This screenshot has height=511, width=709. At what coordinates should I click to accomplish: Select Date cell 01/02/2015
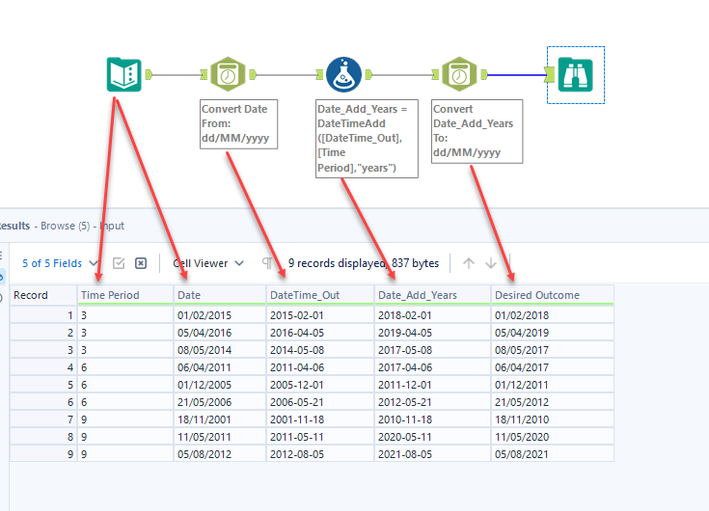pyautogui.click(x=220, y=315)
